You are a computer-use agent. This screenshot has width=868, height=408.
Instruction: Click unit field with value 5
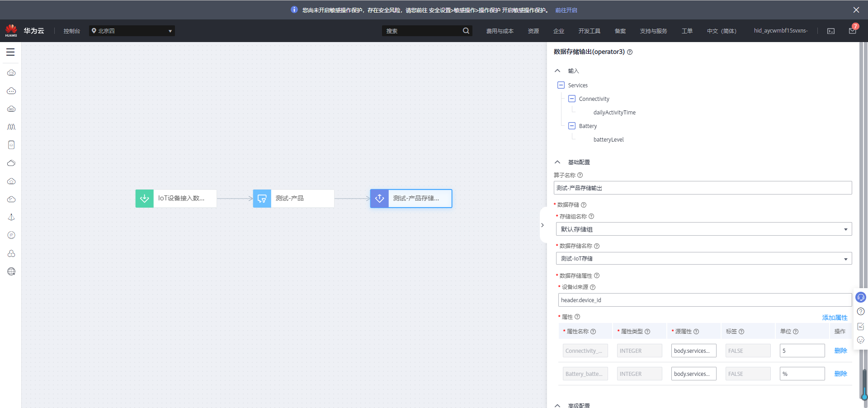[802, 351]
